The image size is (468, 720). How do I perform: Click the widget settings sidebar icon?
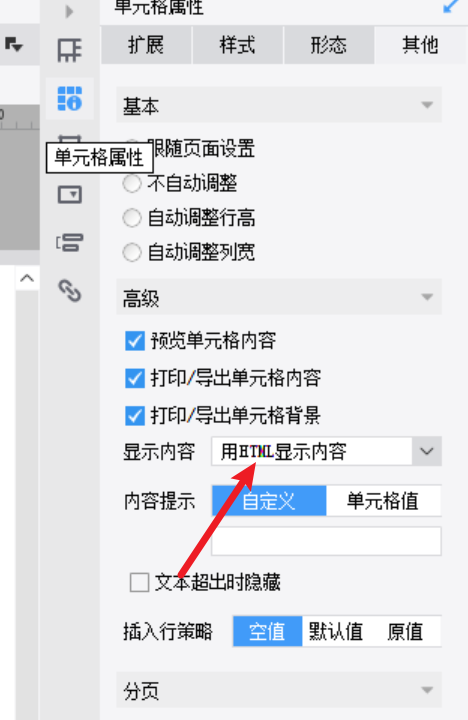pyautogui.click(x=69, y=195)
